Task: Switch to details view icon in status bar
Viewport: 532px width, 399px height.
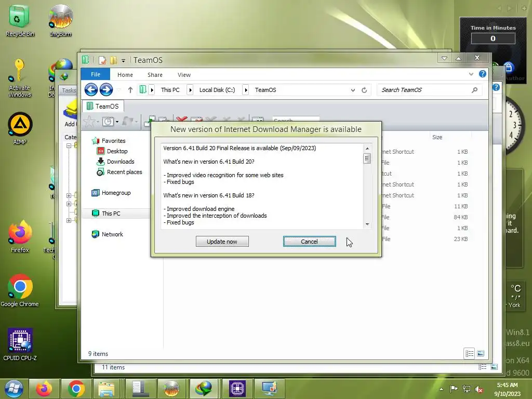Action: click(x=469, y=353)
